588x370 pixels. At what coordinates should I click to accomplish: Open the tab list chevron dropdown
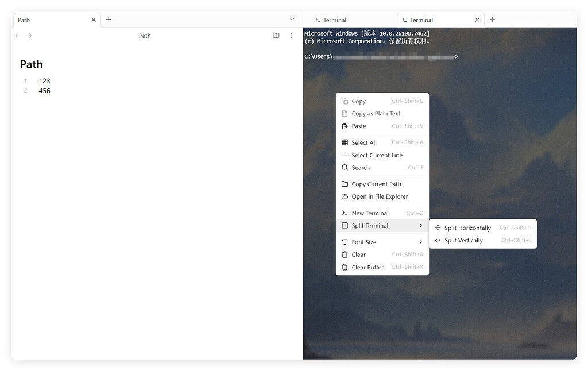292,19
